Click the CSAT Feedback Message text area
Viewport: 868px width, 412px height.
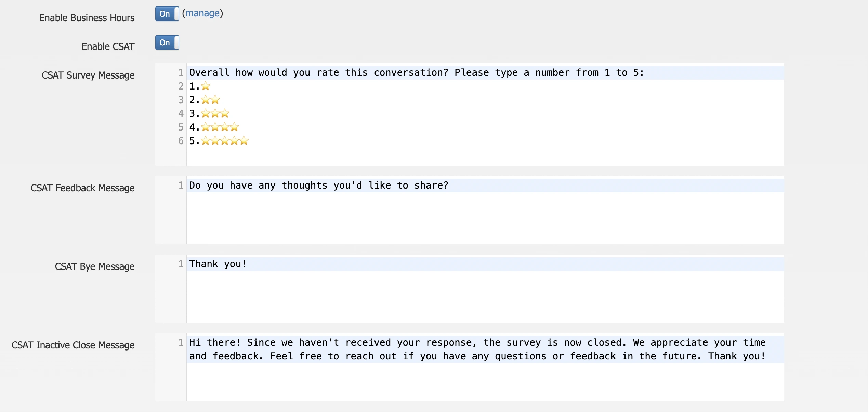(x=410, y=212)
